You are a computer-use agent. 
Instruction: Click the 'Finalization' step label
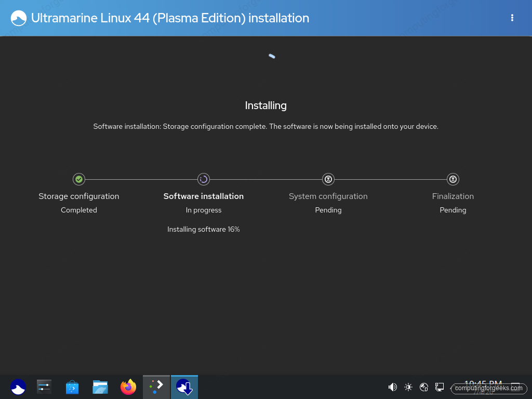click(x=453, y=196)
